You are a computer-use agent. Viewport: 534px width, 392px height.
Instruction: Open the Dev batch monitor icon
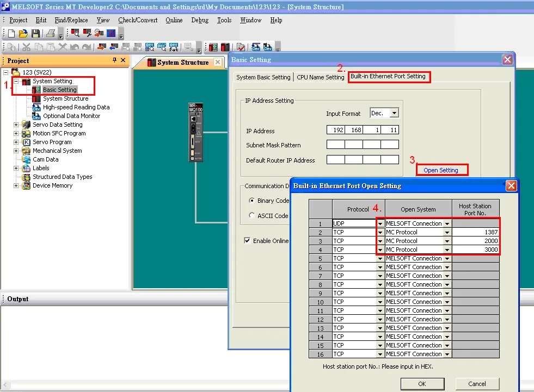pos(150,47)
